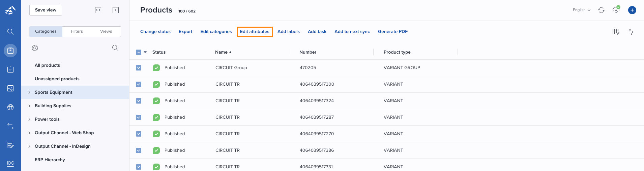Open the column editor icon above the table
644x171 pixels.
click(x=616, y=32)
